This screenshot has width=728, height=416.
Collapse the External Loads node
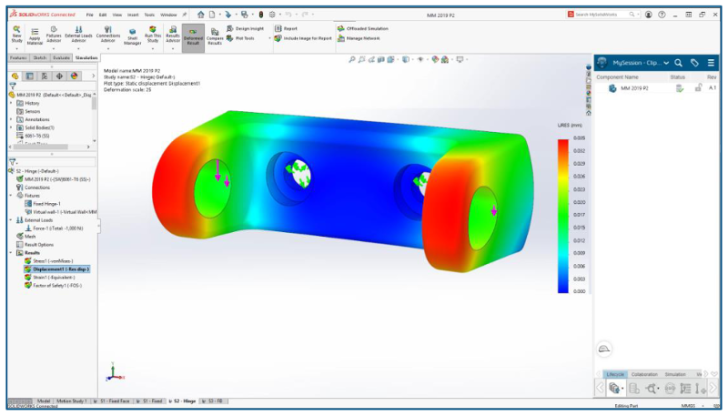coord(12,220)
